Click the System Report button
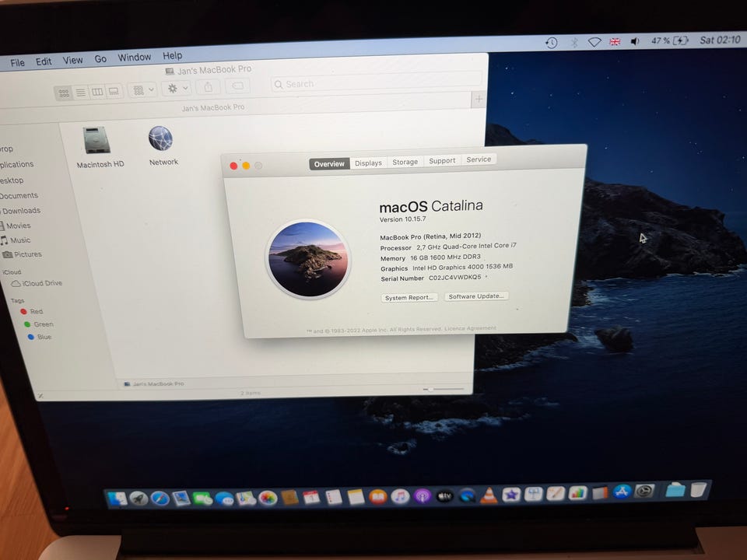 pos(409,298)
